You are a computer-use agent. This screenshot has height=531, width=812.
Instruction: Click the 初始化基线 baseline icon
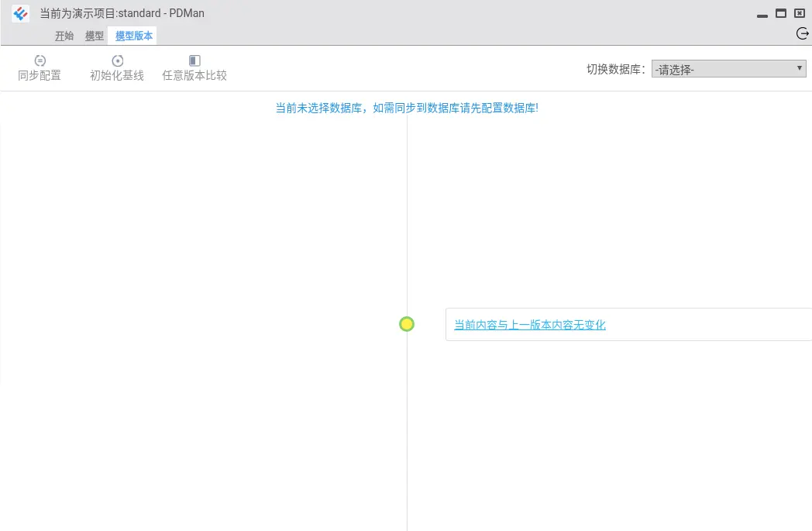(118, 60)
